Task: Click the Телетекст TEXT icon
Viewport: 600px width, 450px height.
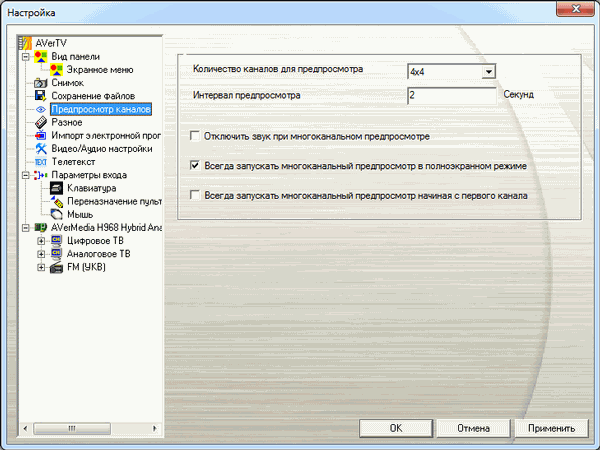Action: 41,162
